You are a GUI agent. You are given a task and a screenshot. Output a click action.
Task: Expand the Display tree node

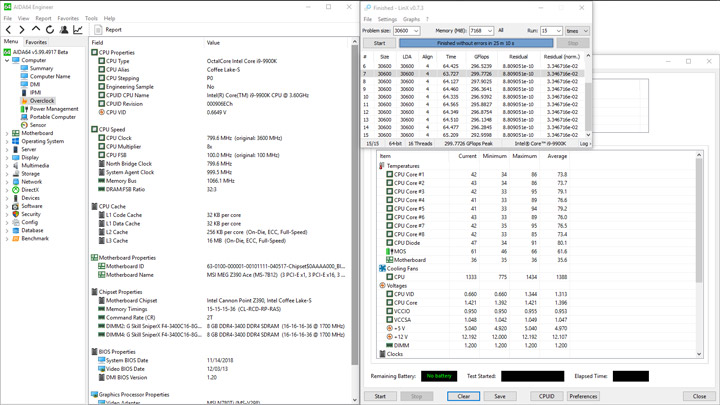click(7, 158)
